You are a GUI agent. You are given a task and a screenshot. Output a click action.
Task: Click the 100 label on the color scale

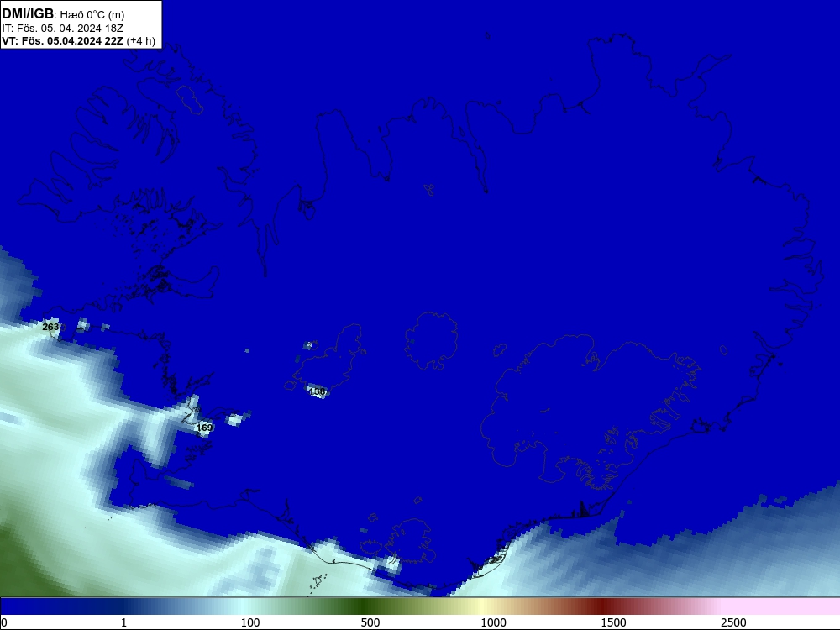pyautogui.click(x=250, y=622)
